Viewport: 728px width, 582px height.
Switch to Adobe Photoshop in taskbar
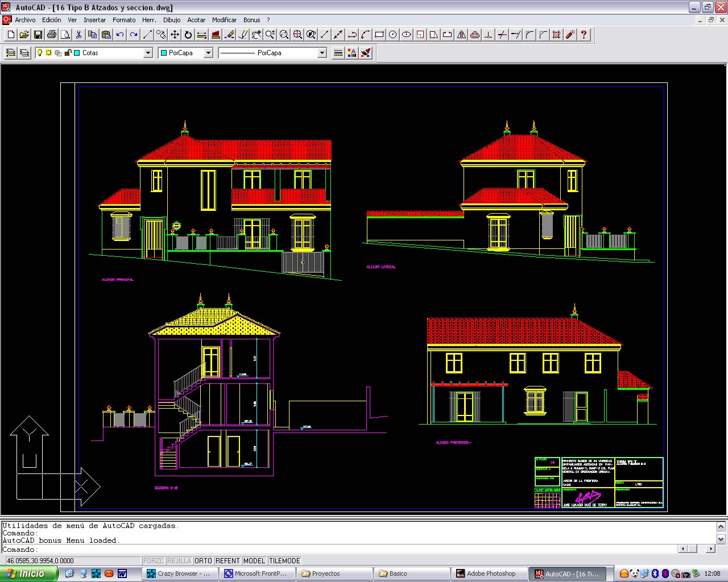(x=489, y=573)
